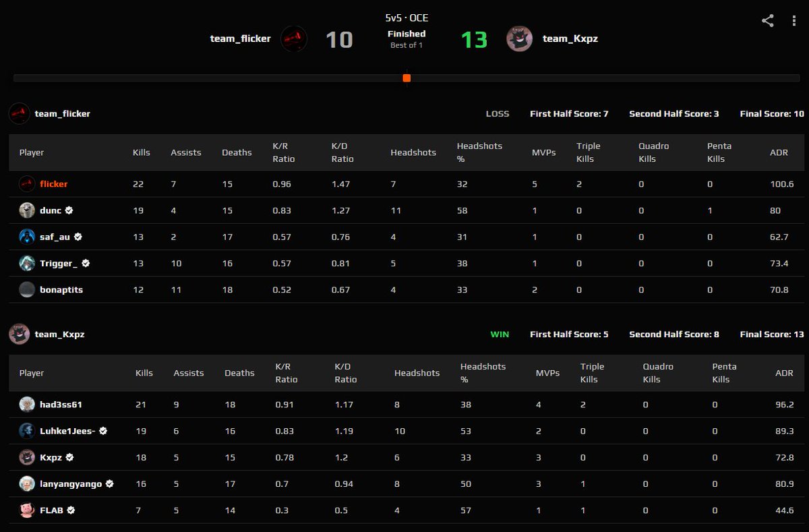809x532 pixels.
Task: Sort team_flicker table by Kills header
Action: tap(142, 152)
